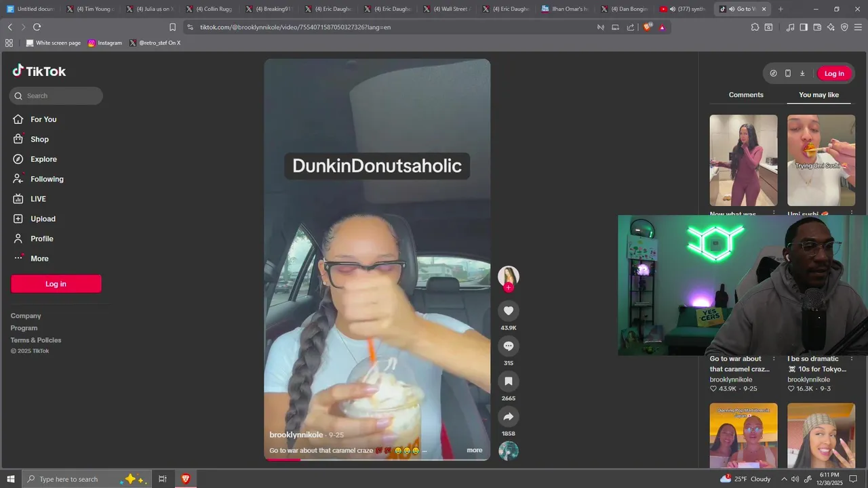Follow creator with the red plus badge
868x488 pixels.
pos(509,287)
